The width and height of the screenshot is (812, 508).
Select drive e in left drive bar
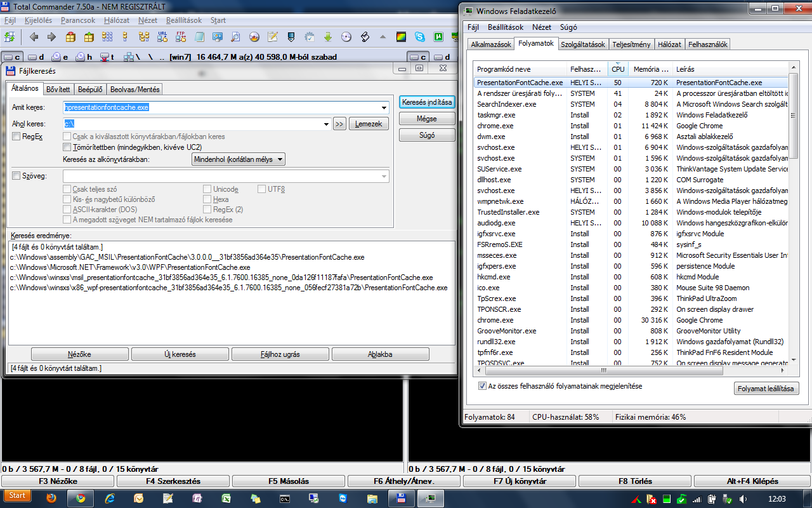(60, 57)
